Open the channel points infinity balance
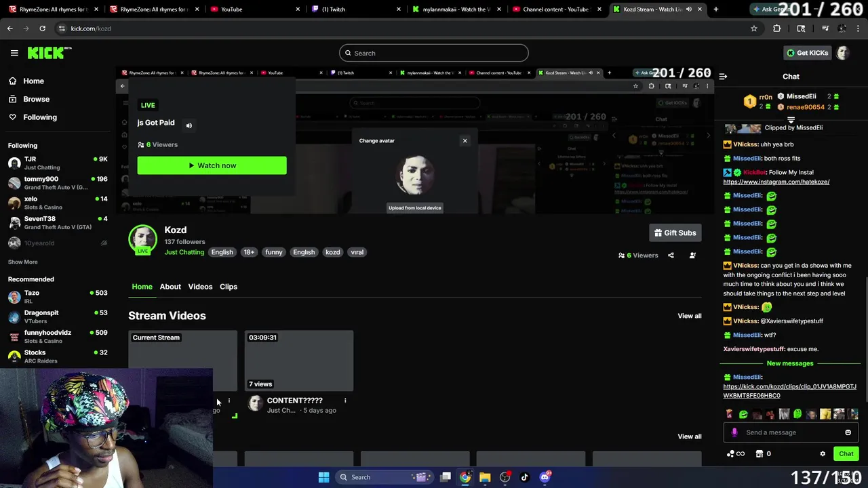868x488 pixels. tap(736, 454)
